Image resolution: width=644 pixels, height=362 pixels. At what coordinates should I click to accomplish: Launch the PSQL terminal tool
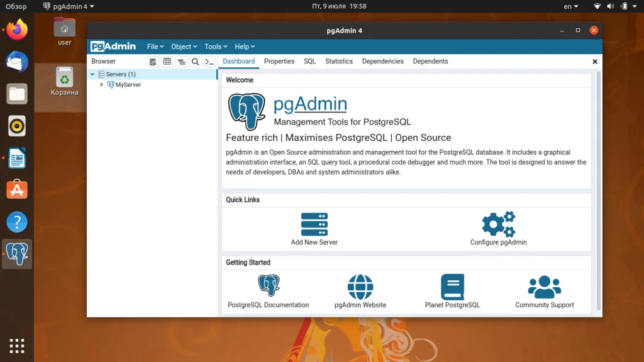pos(209,62)
